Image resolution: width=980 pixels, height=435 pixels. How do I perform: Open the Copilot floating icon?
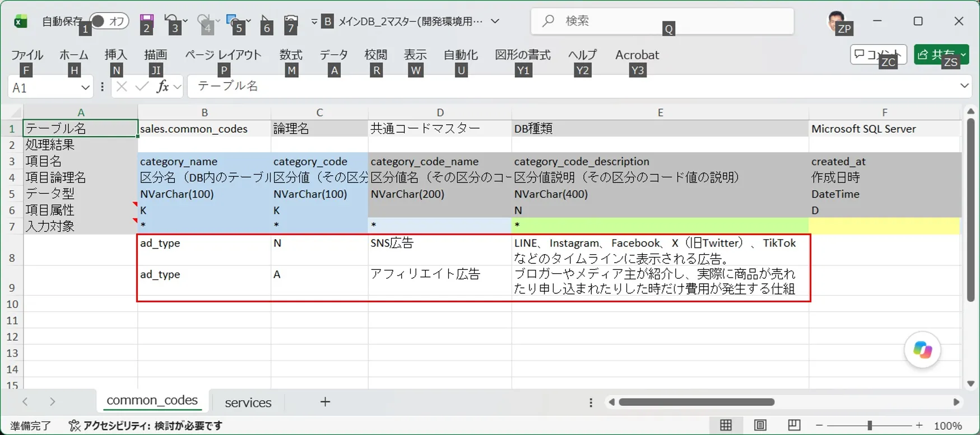click(x=922, y=350)
